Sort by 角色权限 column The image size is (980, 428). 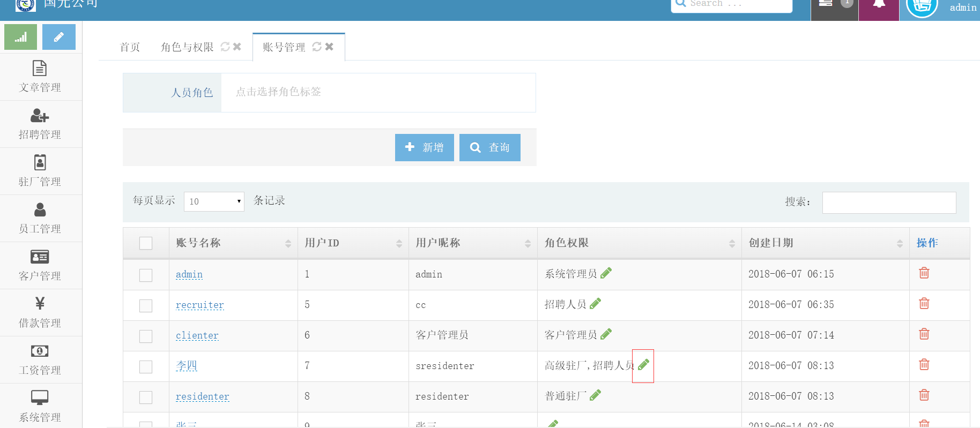tap(640, 243)
